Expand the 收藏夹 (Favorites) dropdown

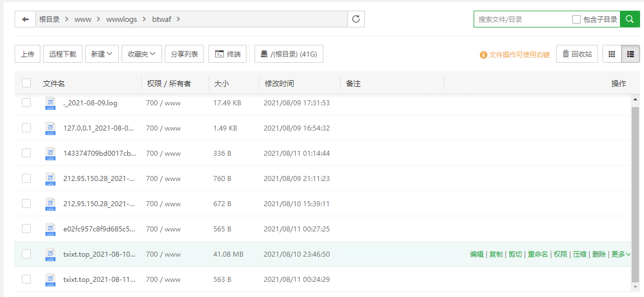click(x=142, y=54)
